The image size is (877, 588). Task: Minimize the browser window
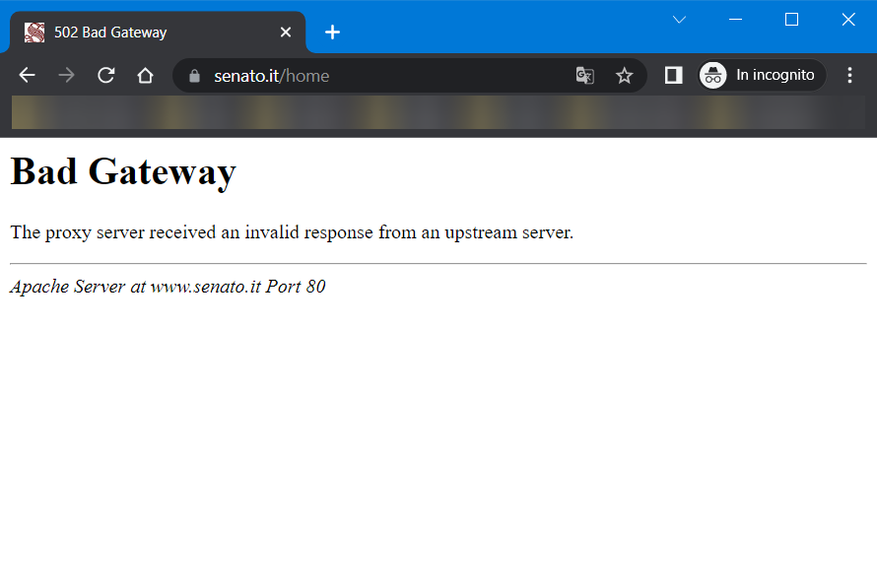[735, 20]
